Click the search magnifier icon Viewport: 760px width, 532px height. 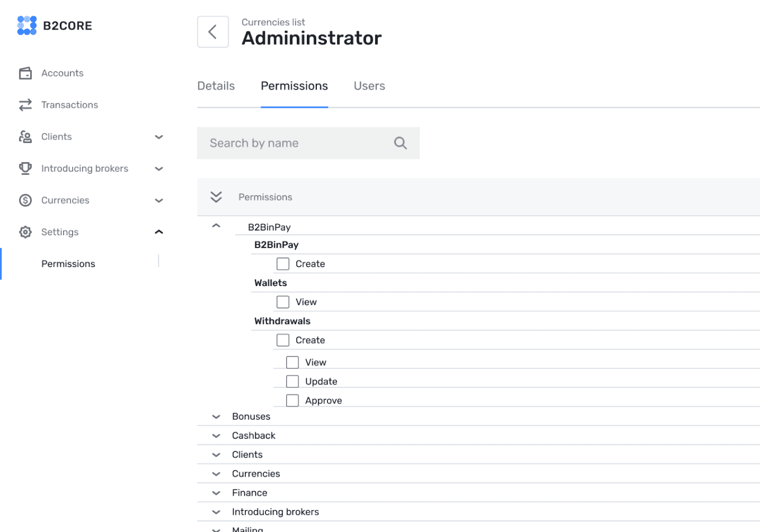(400, 143)
